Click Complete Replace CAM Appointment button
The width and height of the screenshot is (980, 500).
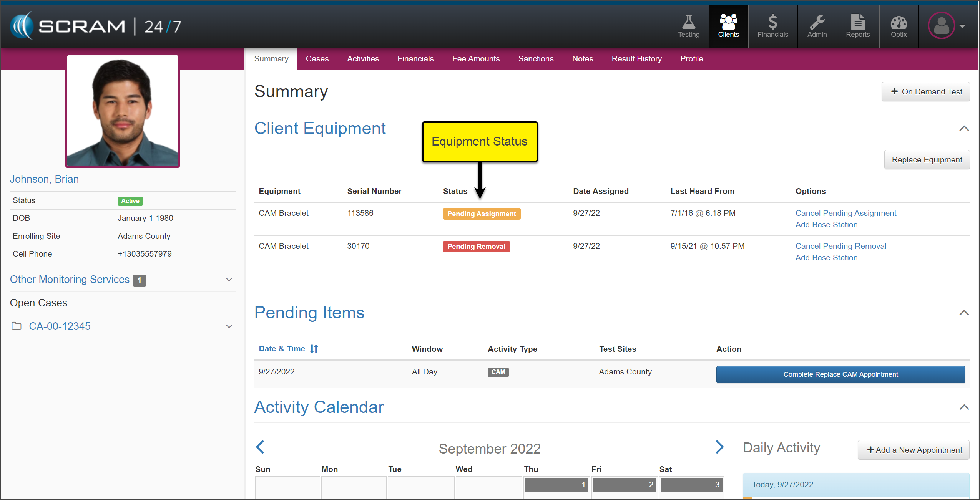tap(840, 374)
